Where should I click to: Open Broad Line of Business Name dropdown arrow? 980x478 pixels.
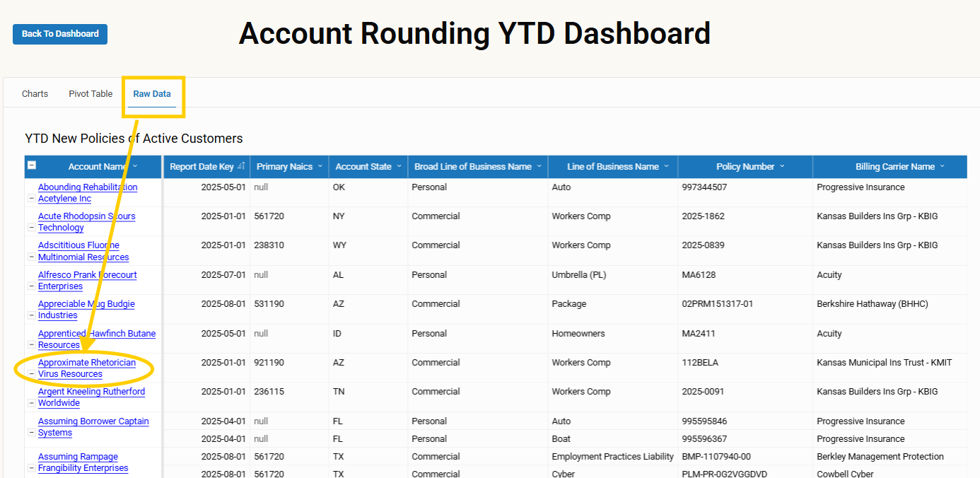tap(539, 166)
